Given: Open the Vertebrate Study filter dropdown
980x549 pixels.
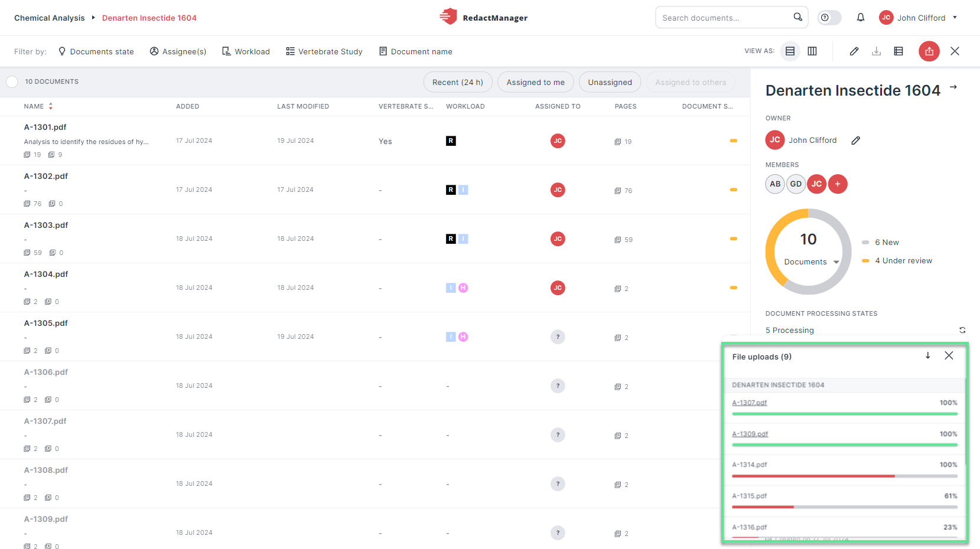Looking at the screenshot, I should click(x=324, y=51).
